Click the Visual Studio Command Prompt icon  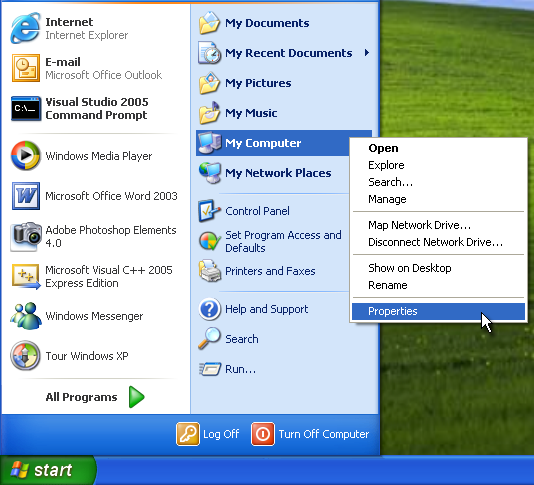[26, 108]
